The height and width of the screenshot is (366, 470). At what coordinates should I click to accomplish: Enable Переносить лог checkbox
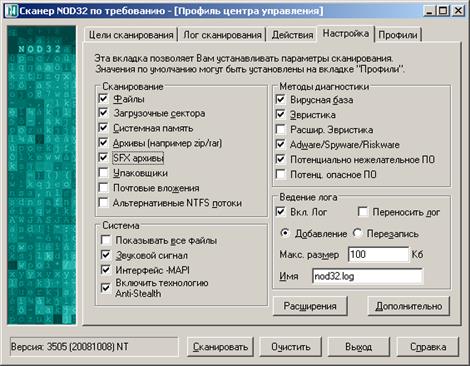point(363,212)
